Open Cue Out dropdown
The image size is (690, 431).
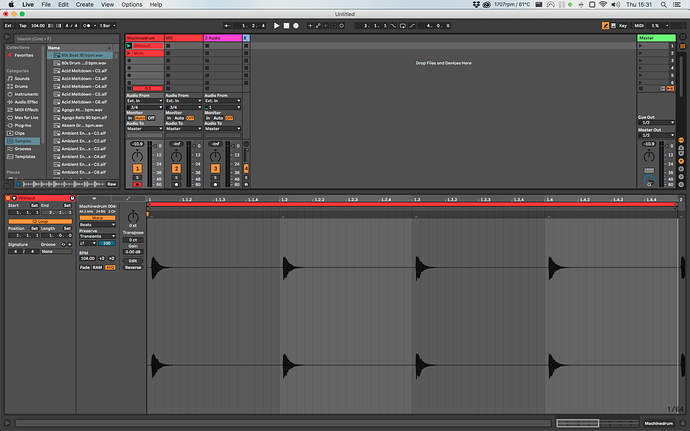656,122
